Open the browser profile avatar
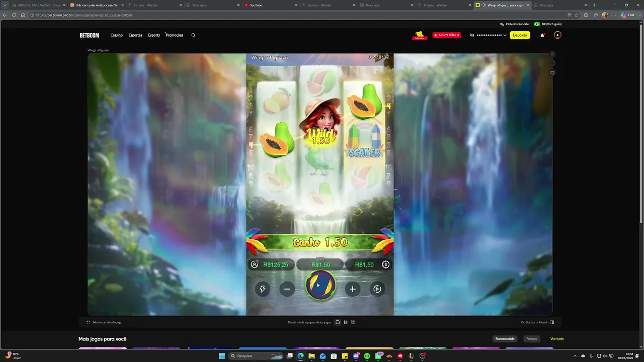This screenshot has width=644, height=362. [605, 15]
